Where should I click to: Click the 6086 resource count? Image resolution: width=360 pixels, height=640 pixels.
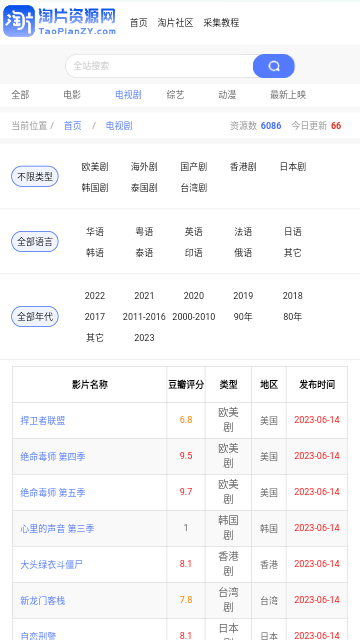pyautogui.click(x=271, y=126)
